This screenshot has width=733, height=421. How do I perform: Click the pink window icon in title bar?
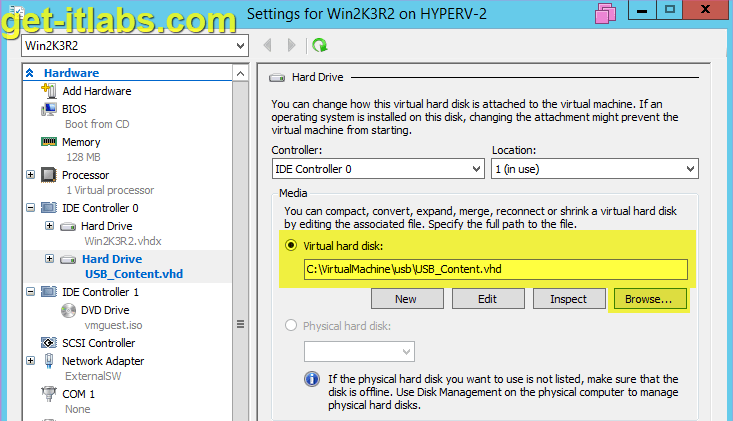click(605, 13)
